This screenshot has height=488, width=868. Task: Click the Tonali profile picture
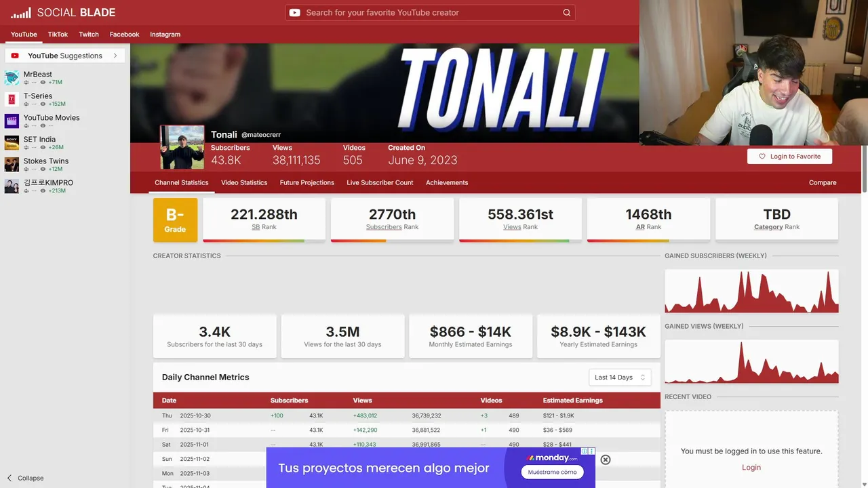(x=182, y=147)
